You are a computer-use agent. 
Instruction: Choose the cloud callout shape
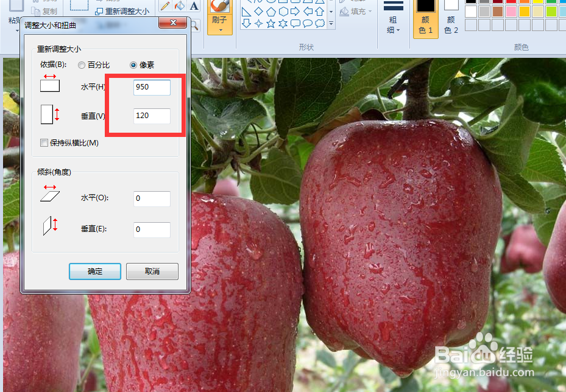(x=320, y=24)
